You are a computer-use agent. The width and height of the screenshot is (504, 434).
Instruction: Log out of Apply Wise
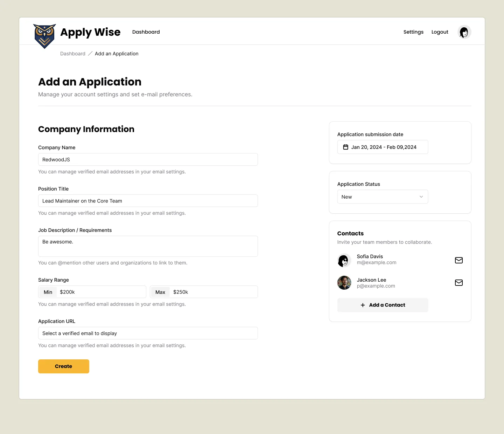440,32
